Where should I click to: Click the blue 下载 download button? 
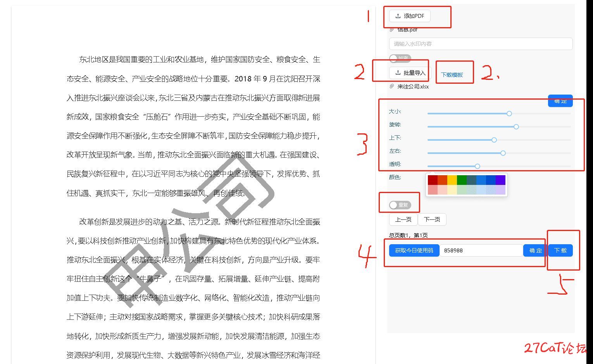[x=560, y=250]
